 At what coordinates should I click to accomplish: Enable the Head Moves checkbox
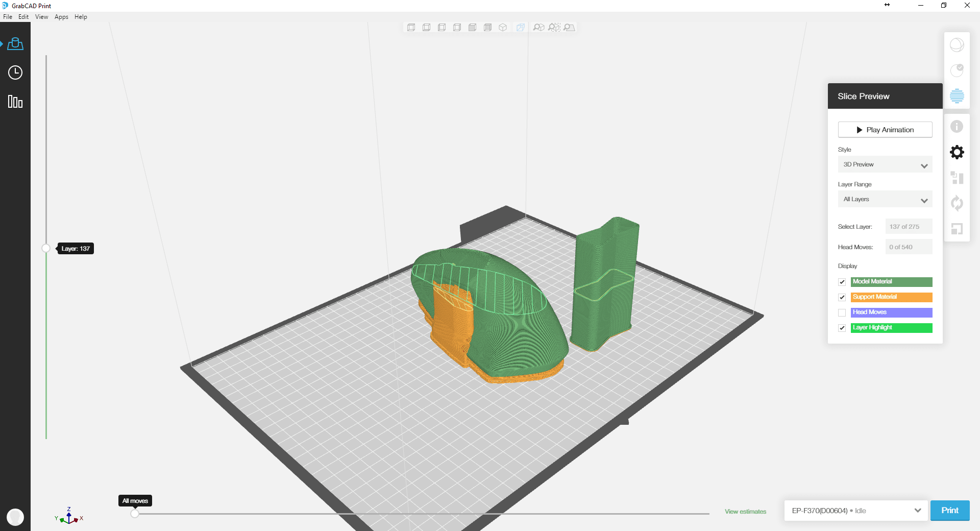click(842, 312)
